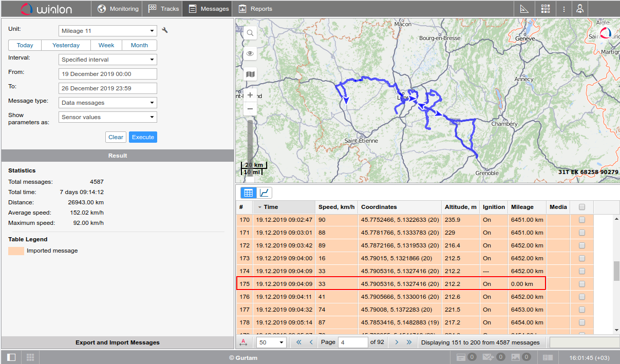Click the wrench icon for unit properties
Viewport: 620px width, 364px height.
coord(165,31)
